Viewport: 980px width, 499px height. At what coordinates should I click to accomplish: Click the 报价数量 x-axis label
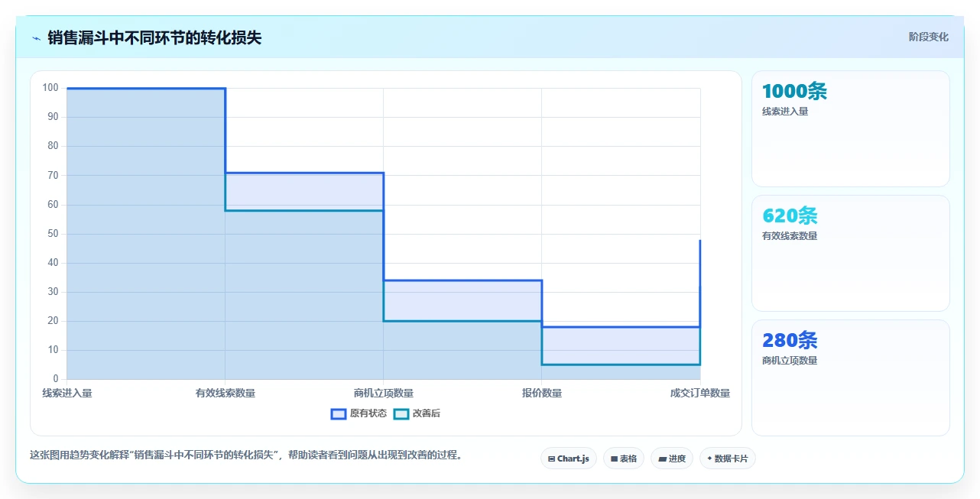pyautogui.click(x=542, y=393)
